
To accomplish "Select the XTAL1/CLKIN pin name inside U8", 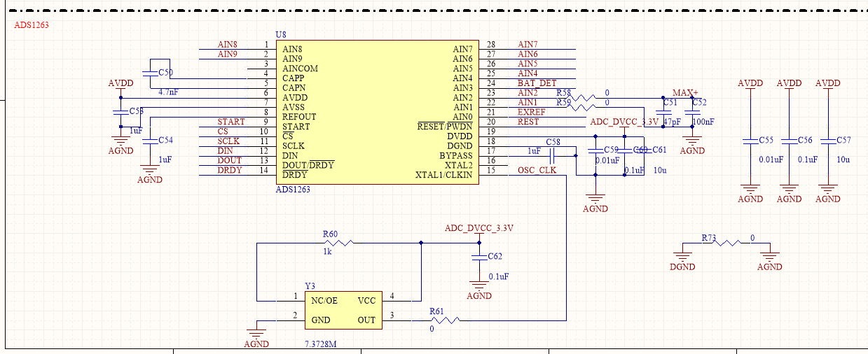I will coord(444,175).
